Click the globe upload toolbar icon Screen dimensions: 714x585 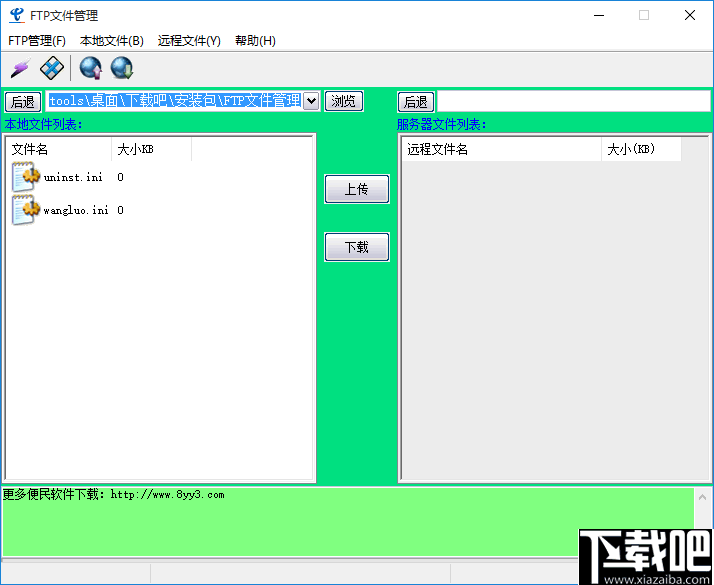(x=91, y=68)
